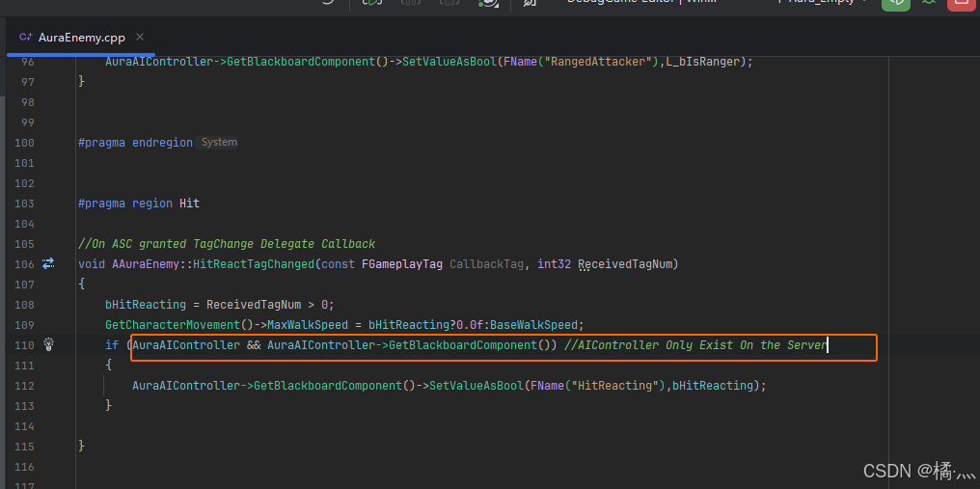Click MaxWalkSpeed on line 109
The width and height of the screenshot is (980, 489).
308,325
